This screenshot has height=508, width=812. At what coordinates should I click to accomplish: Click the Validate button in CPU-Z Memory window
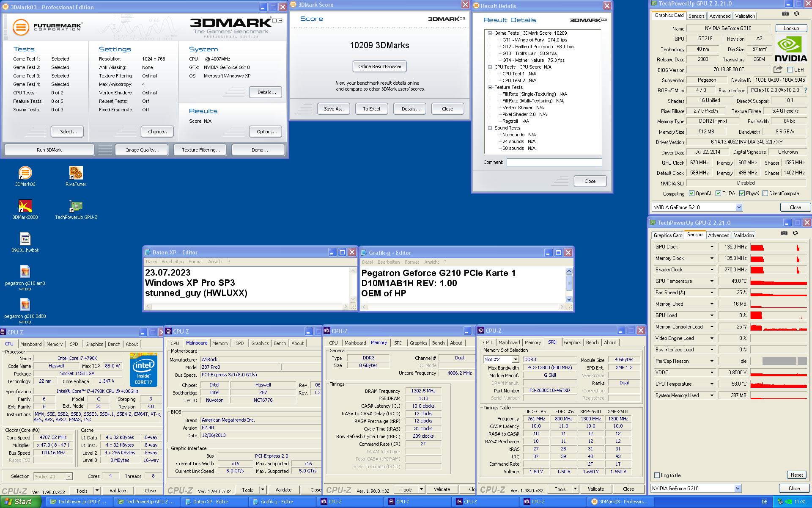pyautogui.click(x=442, y=489)
